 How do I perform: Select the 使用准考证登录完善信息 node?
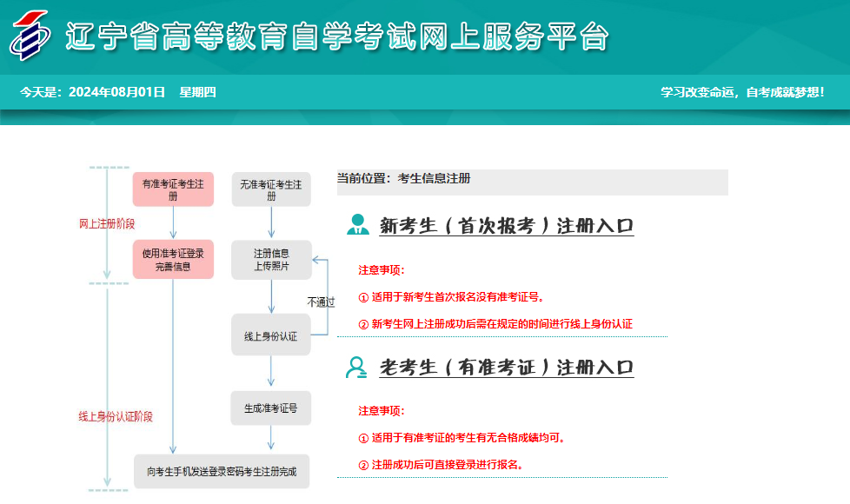point(173,257)
